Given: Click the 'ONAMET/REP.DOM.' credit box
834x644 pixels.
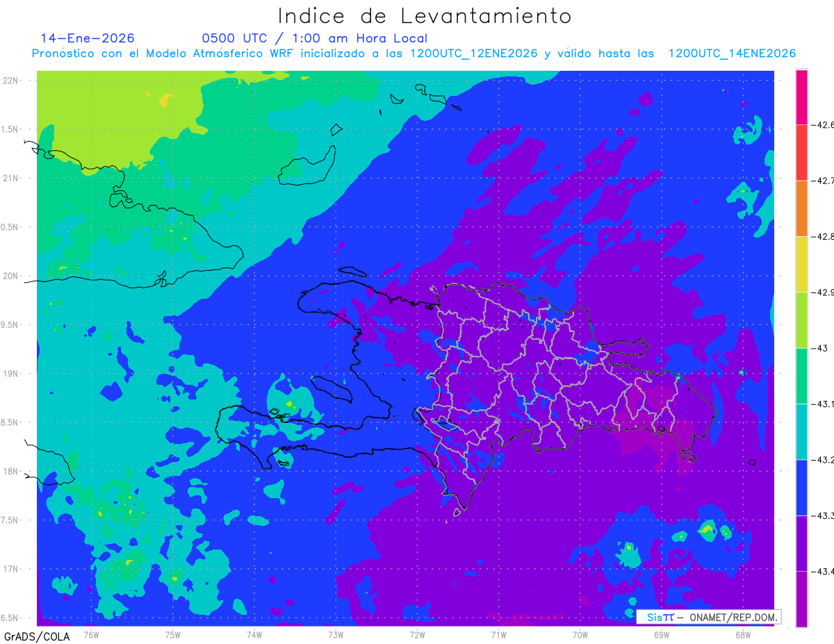Looking at the screenshot, I should (708, 617).
